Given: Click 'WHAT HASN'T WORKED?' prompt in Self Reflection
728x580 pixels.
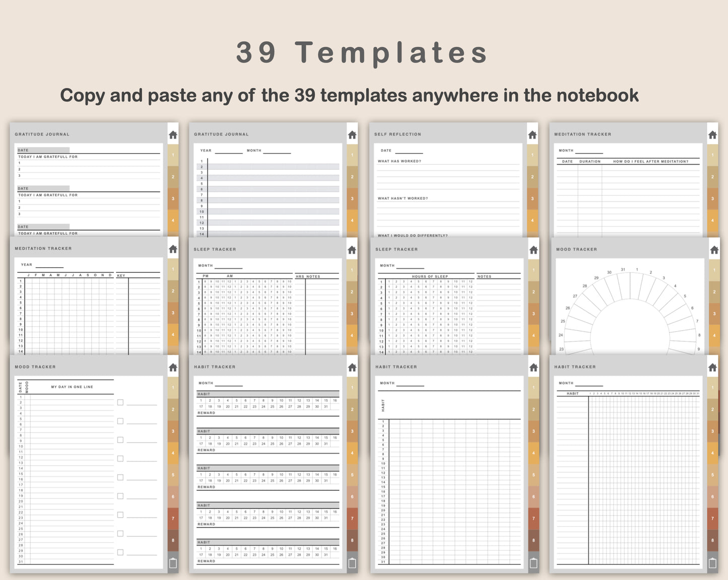Looking at the screenshot, I should 403,198.
